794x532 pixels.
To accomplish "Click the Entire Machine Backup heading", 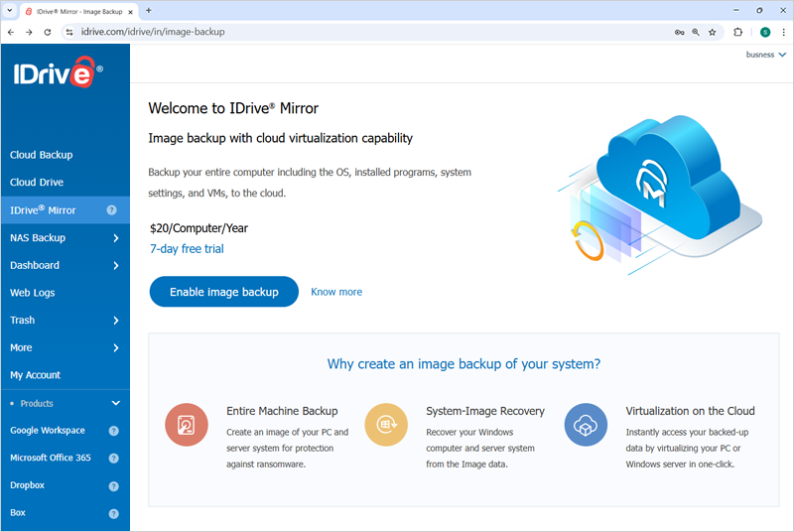I will (282, 411).
